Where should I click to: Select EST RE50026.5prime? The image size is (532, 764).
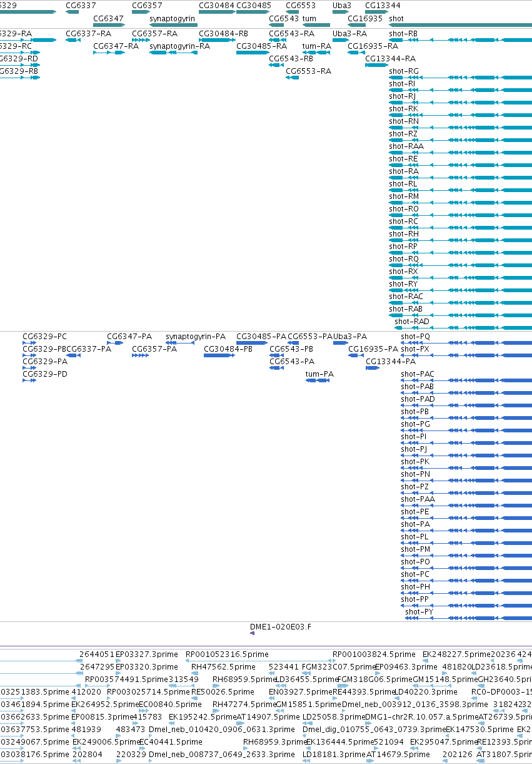[223, 691]
